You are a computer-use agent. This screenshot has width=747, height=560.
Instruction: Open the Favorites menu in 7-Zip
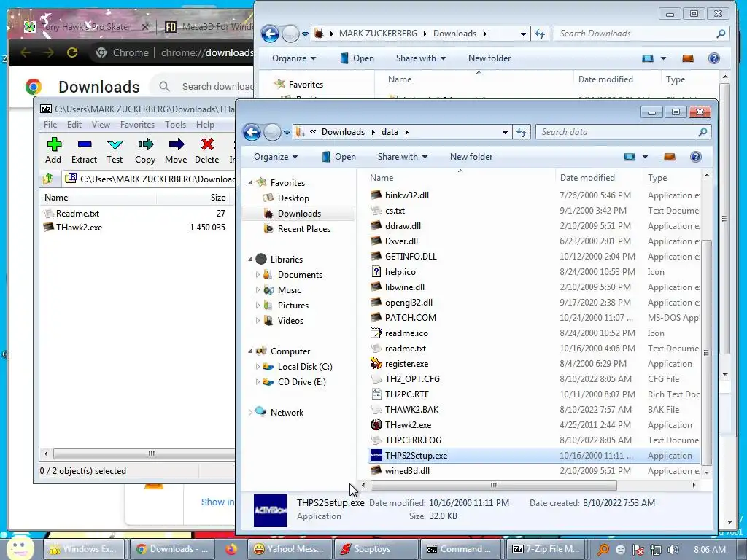pos(137,124)
